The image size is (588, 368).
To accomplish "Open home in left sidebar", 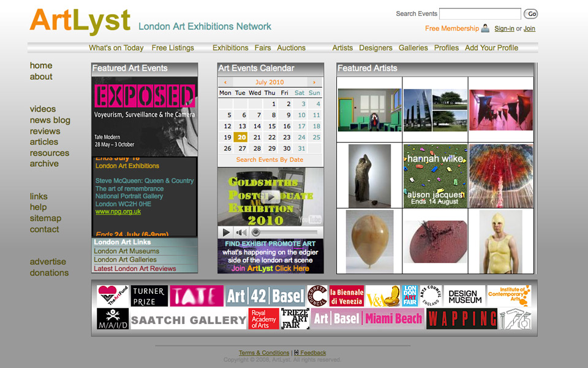I will coord(41,66).
